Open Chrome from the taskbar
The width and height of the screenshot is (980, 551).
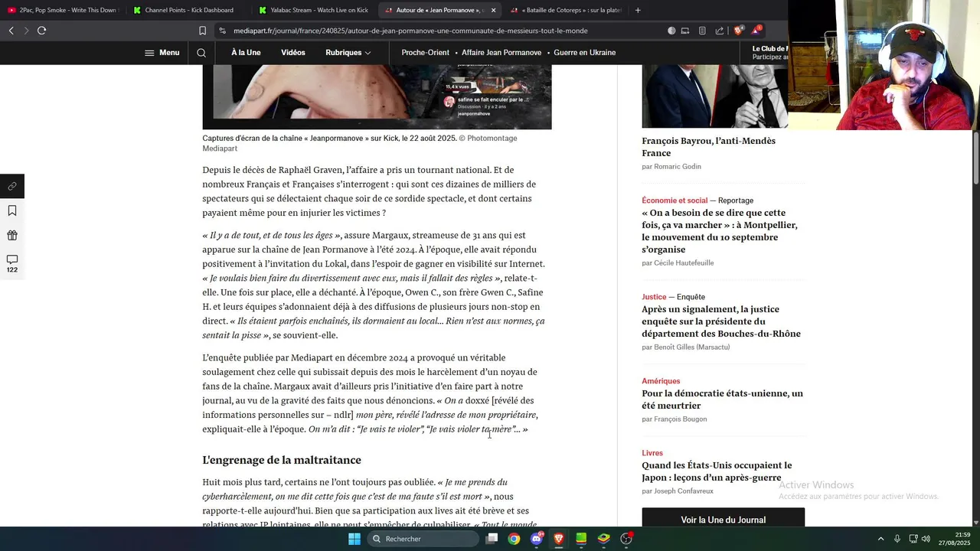pyautogui.click(x=514, y=539)
